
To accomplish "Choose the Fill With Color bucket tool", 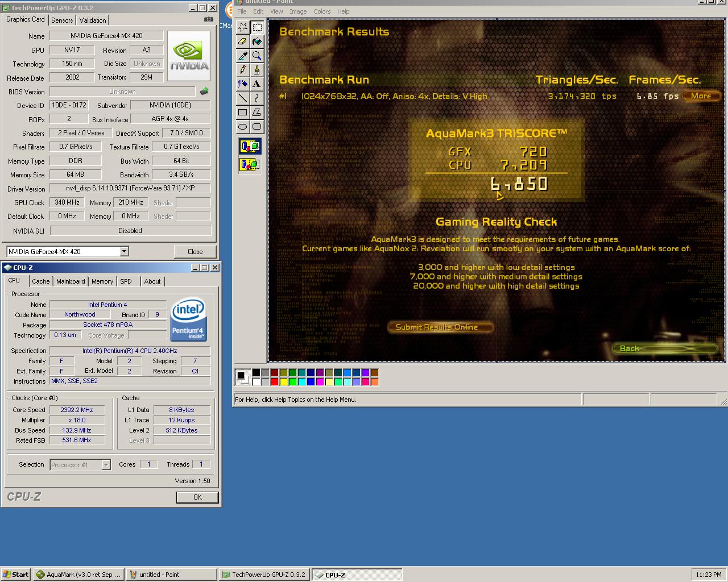I will (x=257, y=41).
